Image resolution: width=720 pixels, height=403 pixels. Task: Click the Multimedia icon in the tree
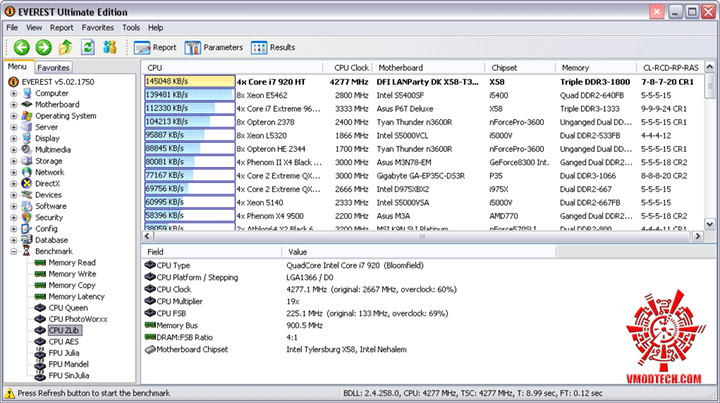click(x=27, y=150)
